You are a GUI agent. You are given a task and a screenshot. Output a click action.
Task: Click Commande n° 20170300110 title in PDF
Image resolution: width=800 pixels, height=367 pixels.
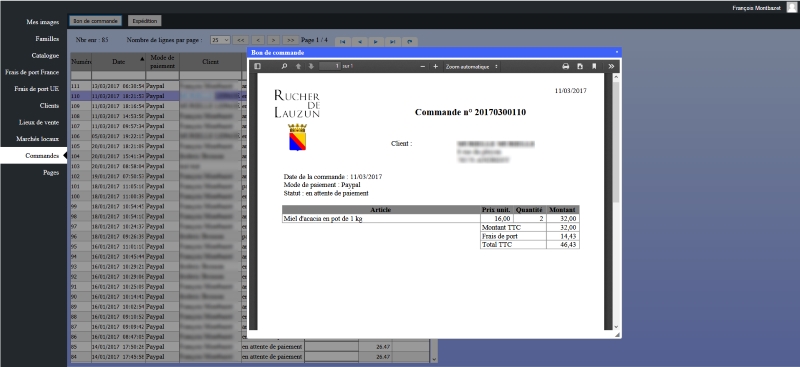click(x=470, y=112)
